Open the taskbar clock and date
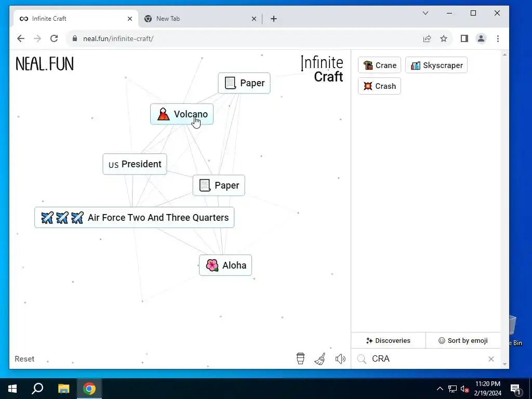The height and width of the screenshot is (399, 532). point(488,389)
